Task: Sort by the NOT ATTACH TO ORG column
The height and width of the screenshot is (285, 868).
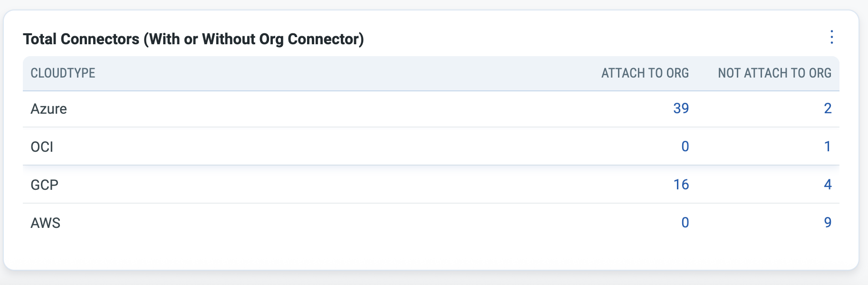Action: 774,74
